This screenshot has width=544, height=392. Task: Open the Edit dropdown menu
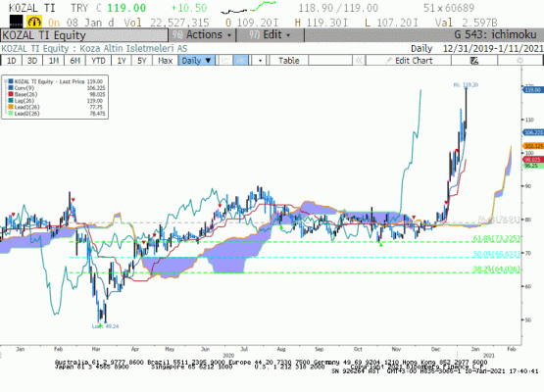click(x=270, y=35)
